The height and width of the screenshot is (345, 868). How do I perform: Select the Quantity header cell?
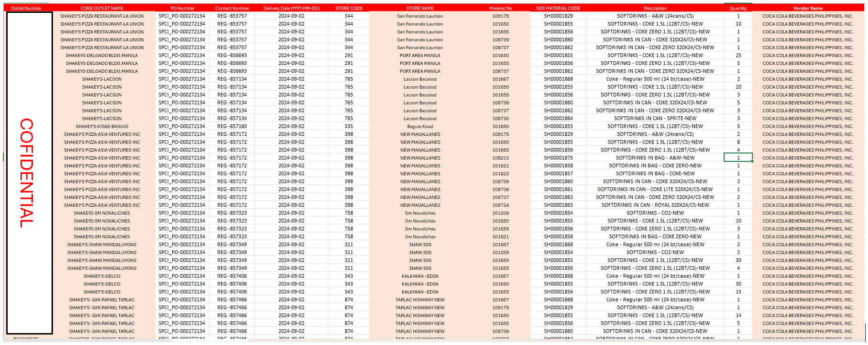[738, 8]
